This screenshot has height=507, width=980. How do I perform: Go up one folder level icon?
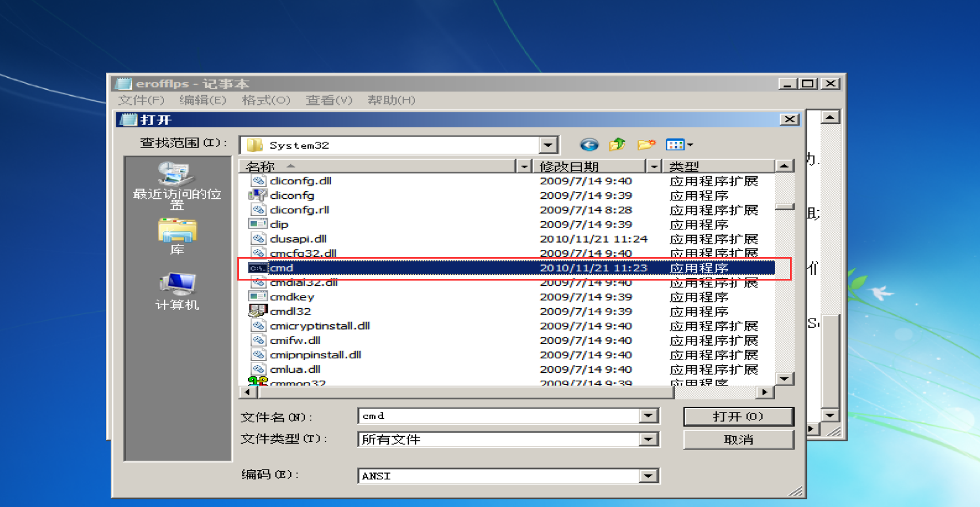617,145
